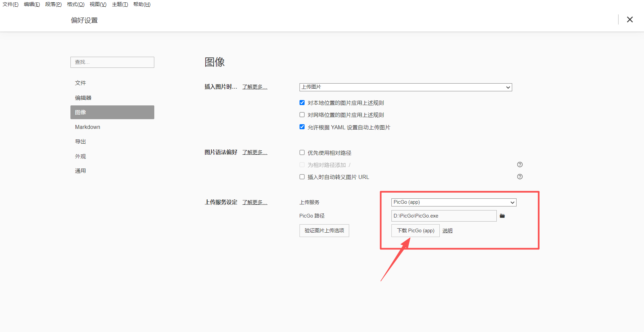Click the 查找 search field
The width and height of the screenshot is (644, 332).
click(x=112, y=62)
